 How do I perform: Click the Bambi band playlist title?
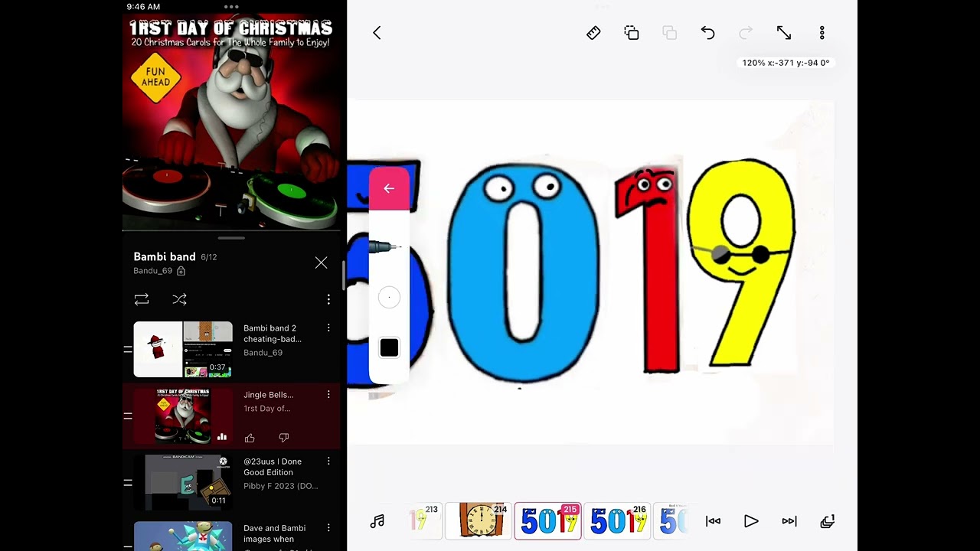coord(165,256)
